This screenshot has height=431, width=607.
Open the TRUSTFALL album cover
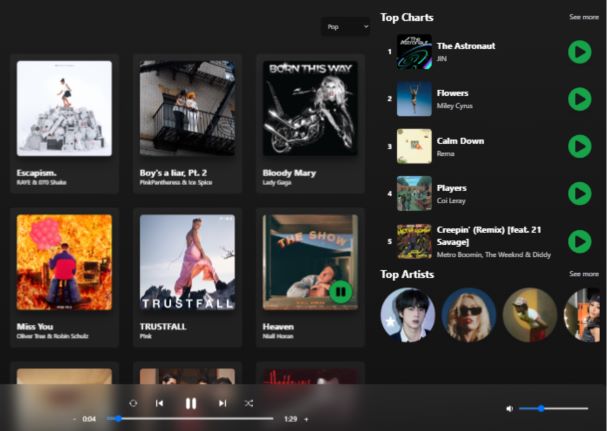pos(187,262)
